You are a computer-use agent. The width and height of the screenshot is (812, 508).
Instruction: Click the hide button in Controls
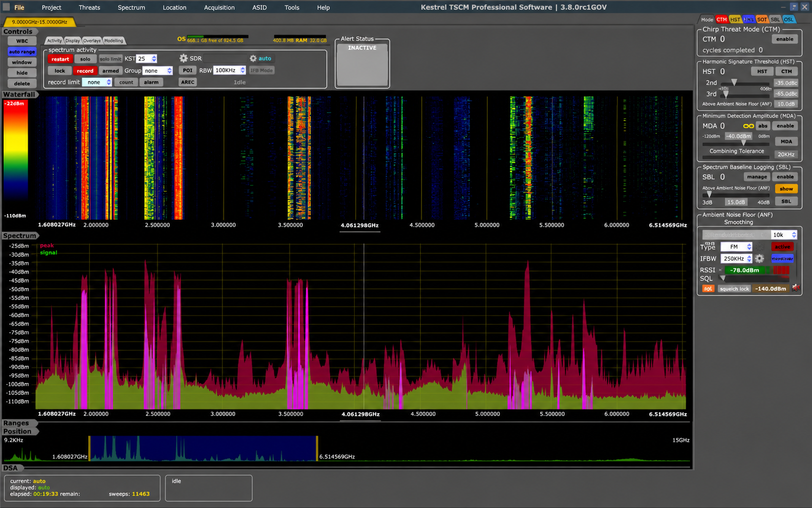[x=22, y=73]
